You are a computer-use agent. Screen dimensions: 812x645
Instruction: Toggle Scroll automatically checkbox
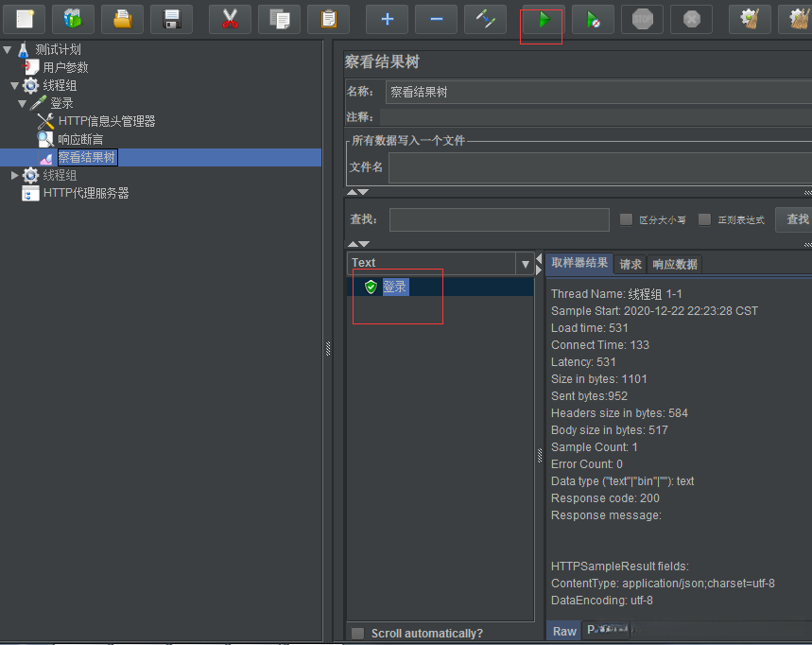(358, 633)
